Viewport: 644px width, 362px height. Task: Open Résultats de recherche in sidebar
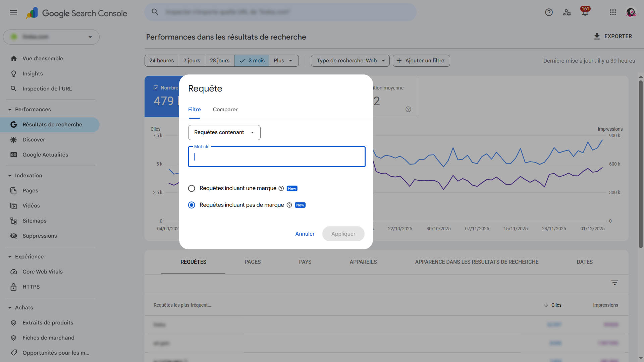pos(50,124)
